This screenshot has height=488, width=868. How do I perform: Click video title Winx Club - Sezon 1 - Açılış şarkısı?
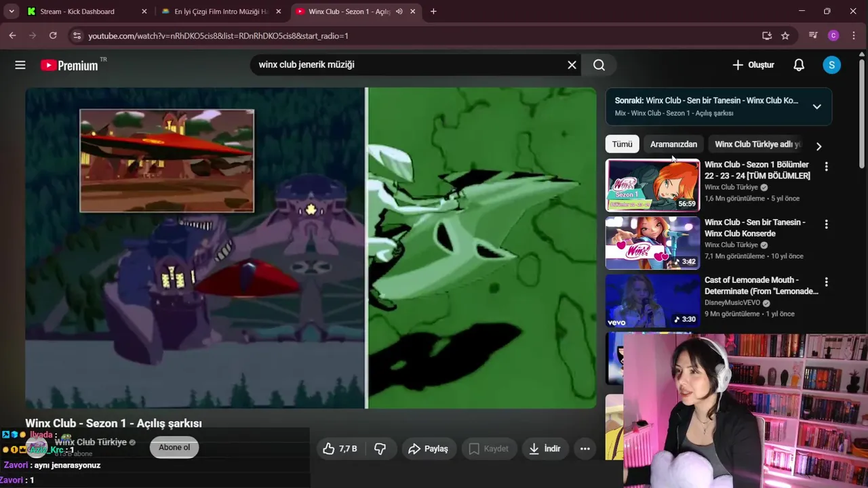point(113,424)
